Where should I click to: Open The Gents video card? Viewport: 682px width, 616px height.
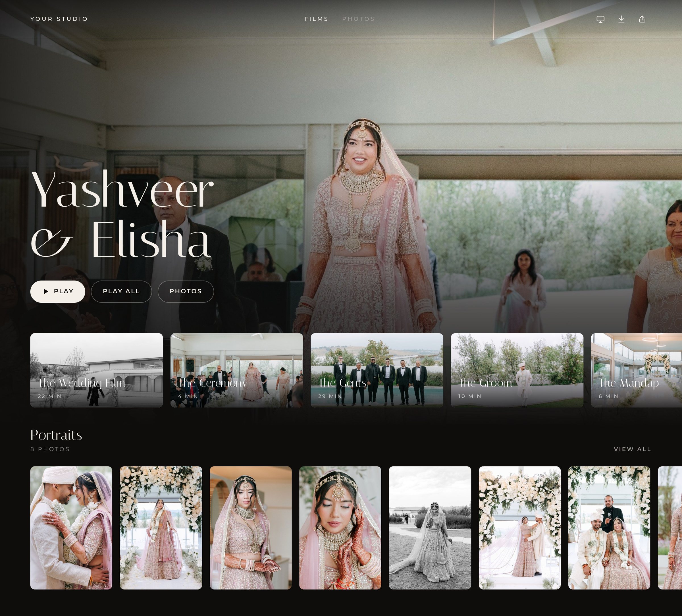377,370
